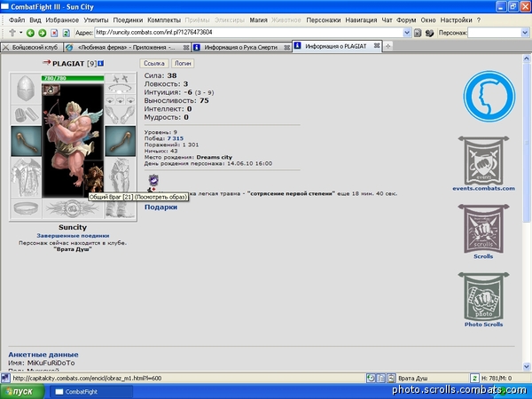Click the earrings equipment slot
This screenshot has width=532, height=399.
point(120,78)
